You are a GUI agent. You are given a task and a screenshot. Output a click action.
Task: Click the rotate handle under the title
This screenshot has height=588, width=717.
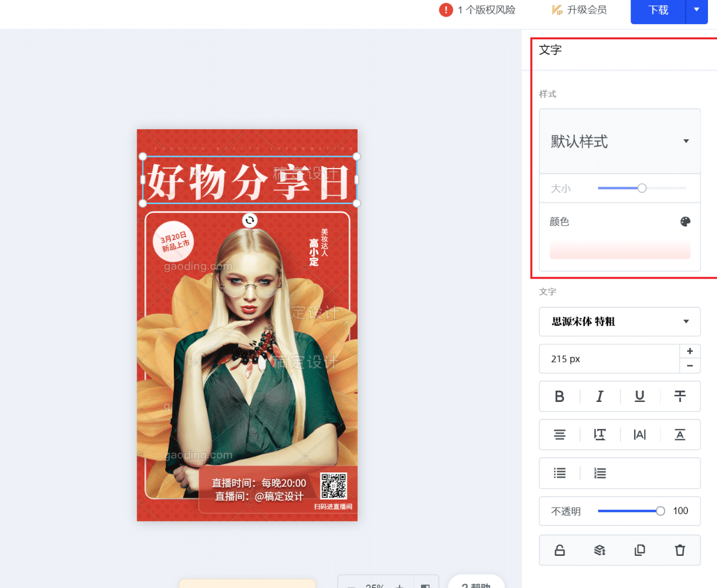[x=250, y=220]
